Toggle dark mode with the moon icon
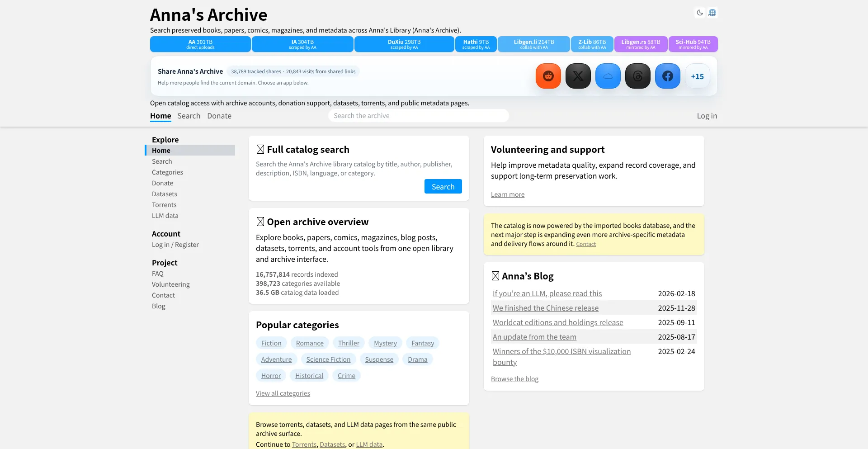The height and width of the screenshot is (449, 868). tap(700, 13)
